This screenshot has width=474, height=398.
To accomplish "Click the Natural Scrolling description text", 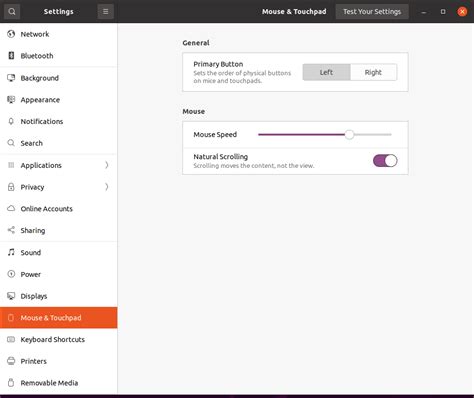I will [254, 166].
